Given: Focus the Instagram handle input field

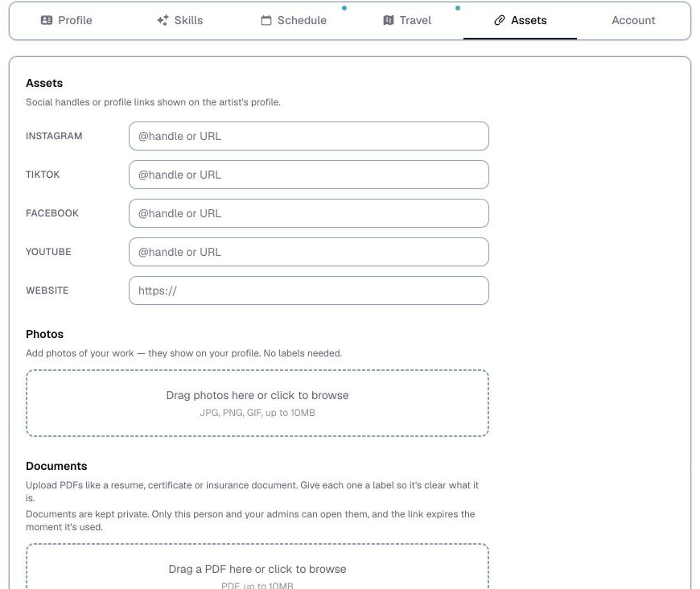Looking at the screenshot, I should click(309, 136).
